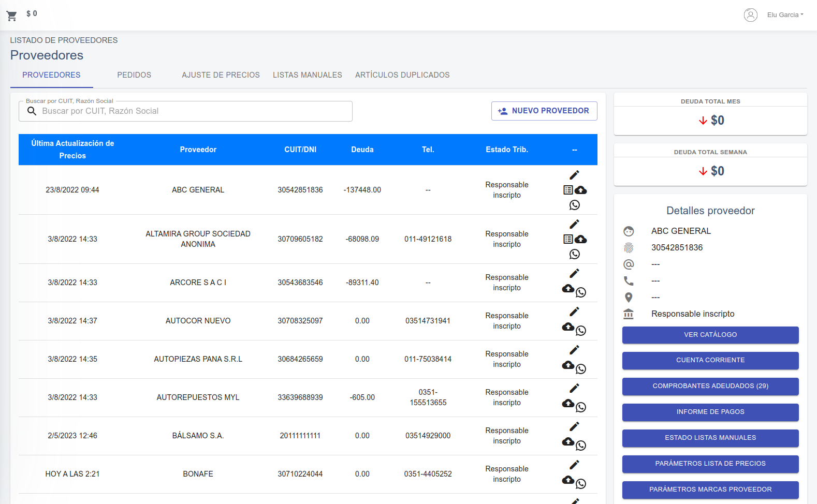This screenshot has height=504, width=817.
Task: Click the shopping cart icon
Action: 12,16
